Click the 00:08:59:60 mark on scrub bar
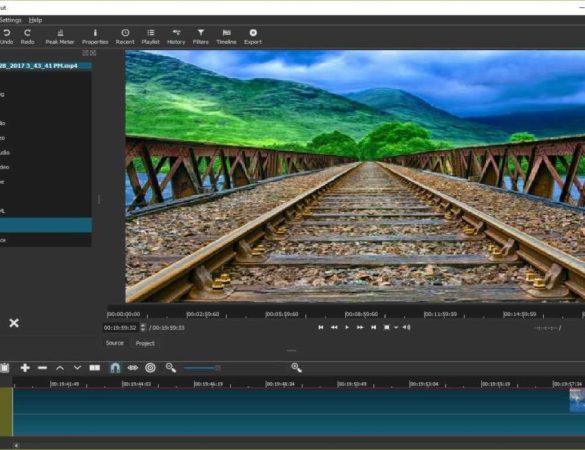 (x=361, y=314)
